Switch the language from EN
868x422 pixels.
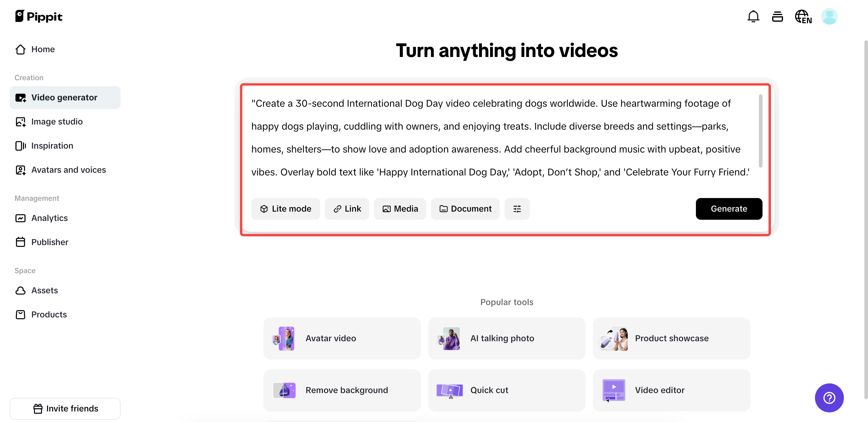[803, 16]
